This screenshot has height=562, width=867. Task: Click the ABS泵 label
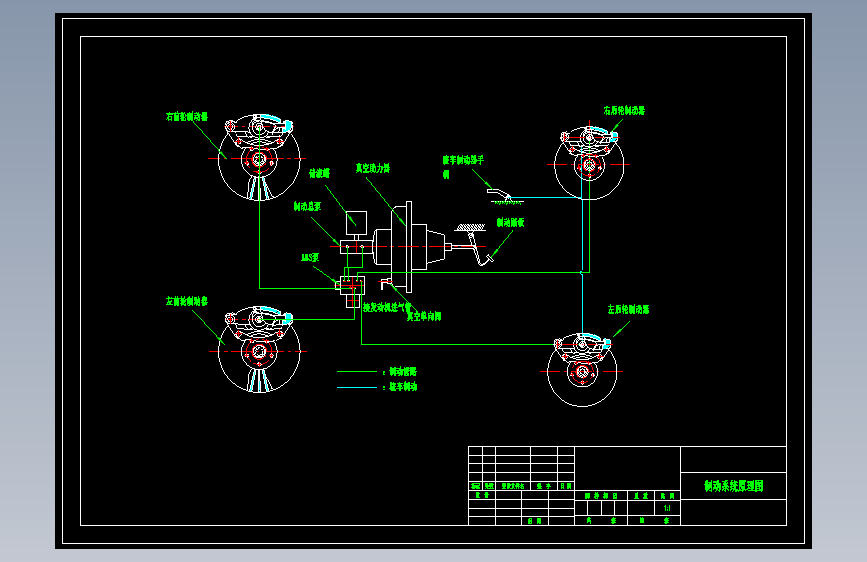310,258
